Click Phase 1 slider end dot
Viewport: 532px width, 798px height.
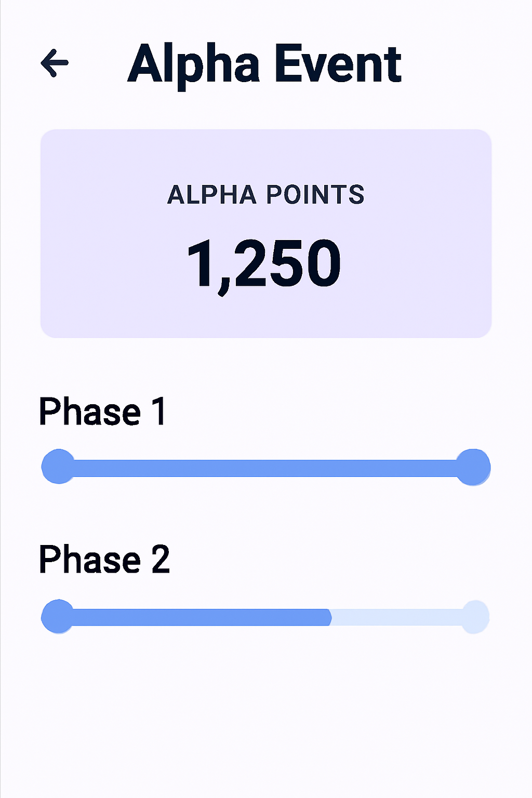473,467
